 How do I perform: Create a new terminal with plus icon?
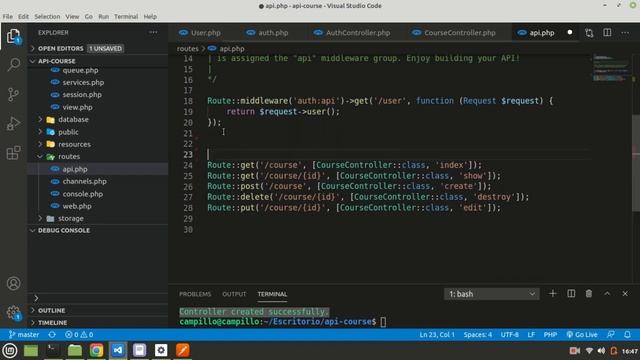[x=552, y=293]
